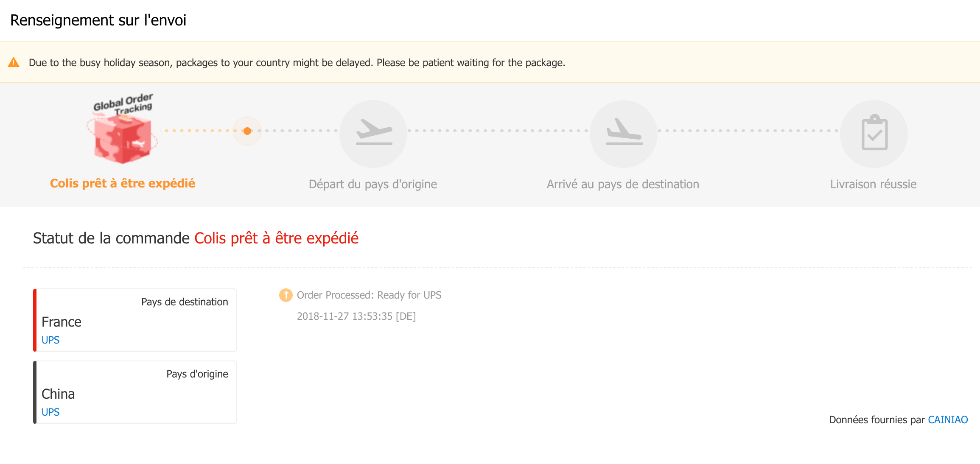Open the UPS link under China
This screenshot has width=980, height=464.
pyautogui.click(x=50, y=412)
